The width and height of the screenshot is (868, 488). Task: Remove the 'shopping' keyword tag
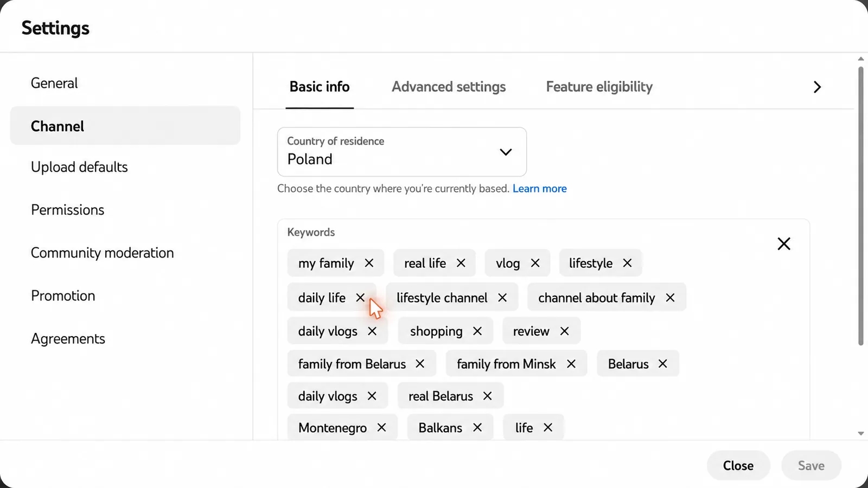pyautogui.click(x=477, y=331)
